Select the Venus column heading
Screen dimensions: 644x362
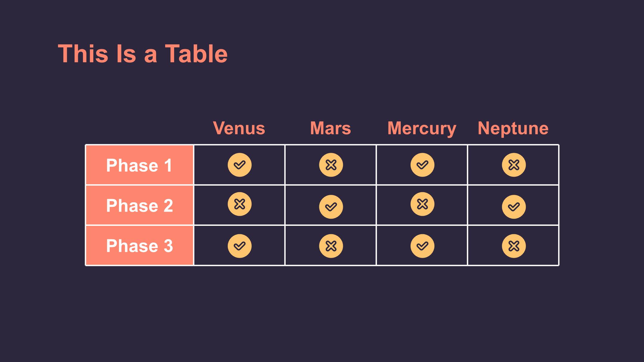pyautogui.click(x=239, y=128)
